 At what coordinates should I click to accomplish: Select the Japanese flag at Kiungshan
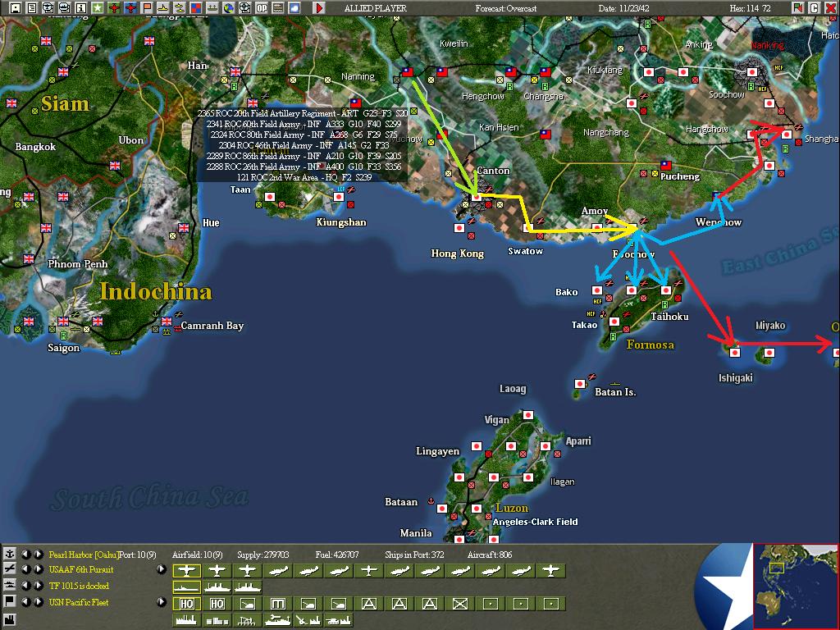click(339, 197)
